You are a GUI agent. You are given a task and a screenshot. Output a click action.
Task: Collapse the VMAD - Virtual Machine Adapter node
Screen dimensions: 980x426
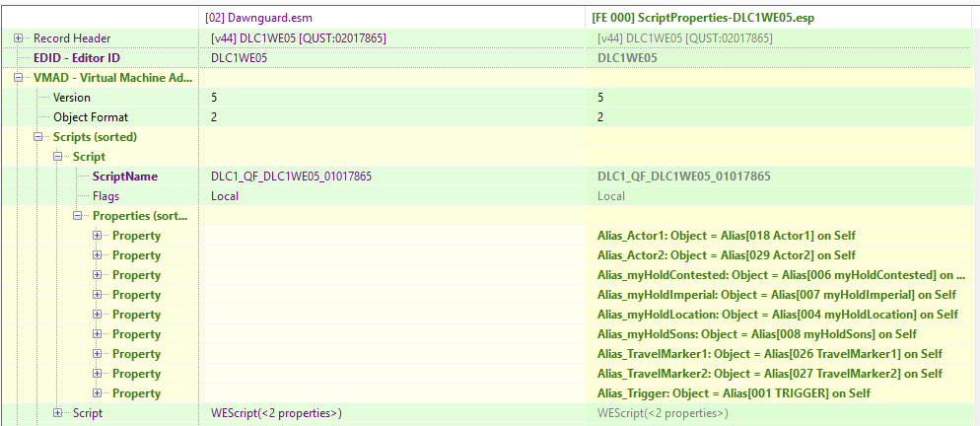[18, 78]
